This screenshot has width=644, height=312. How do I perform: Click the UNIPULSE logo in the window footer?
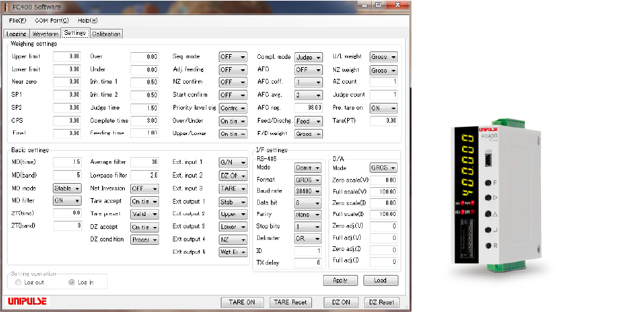(27, 301)
